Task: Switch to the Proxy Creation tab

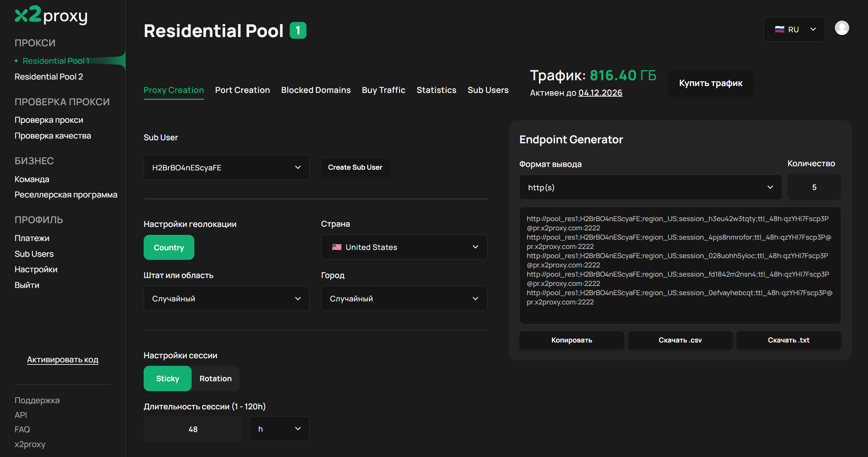Action: click(174, 90)
